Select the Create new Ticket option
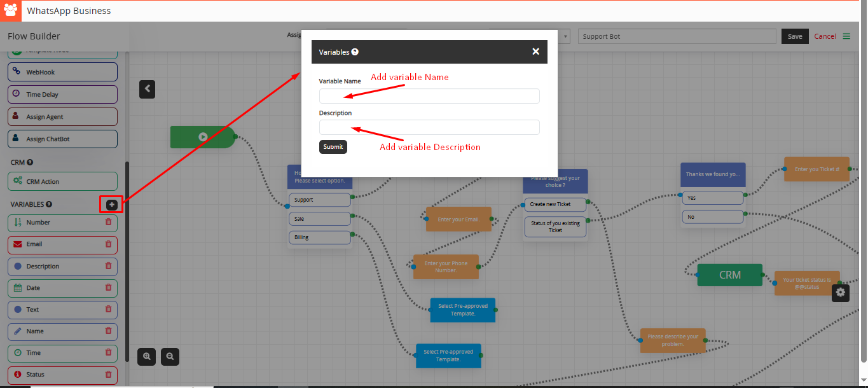 coord(555,204)
